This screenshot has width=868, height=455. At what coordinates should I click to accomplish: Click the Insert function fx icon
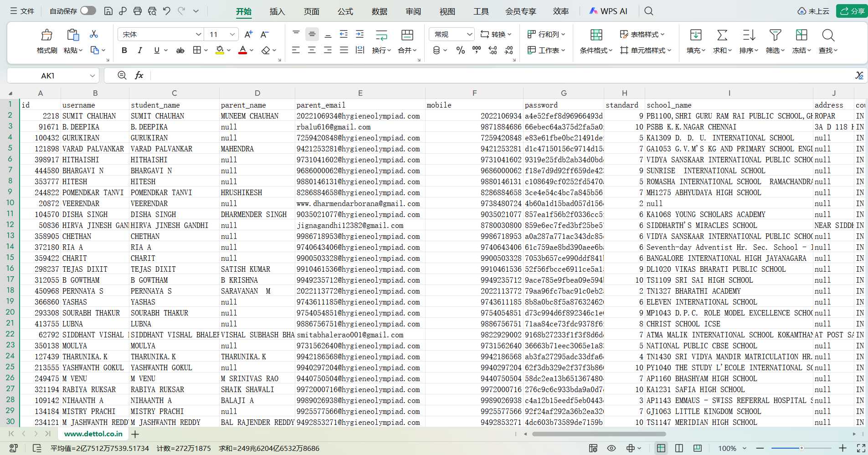[139, 75]
